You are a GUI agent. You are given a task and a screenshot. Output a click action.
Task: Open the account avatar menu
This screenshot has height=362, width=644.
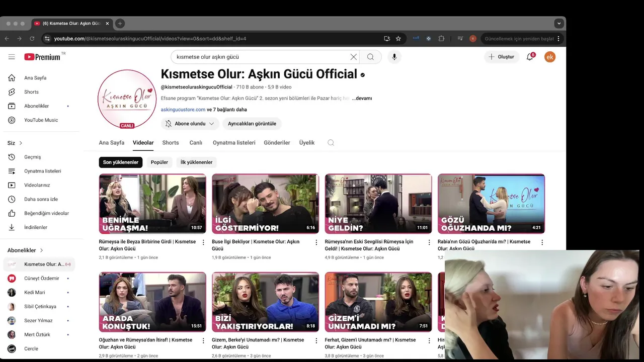click(x=550, y=57)
